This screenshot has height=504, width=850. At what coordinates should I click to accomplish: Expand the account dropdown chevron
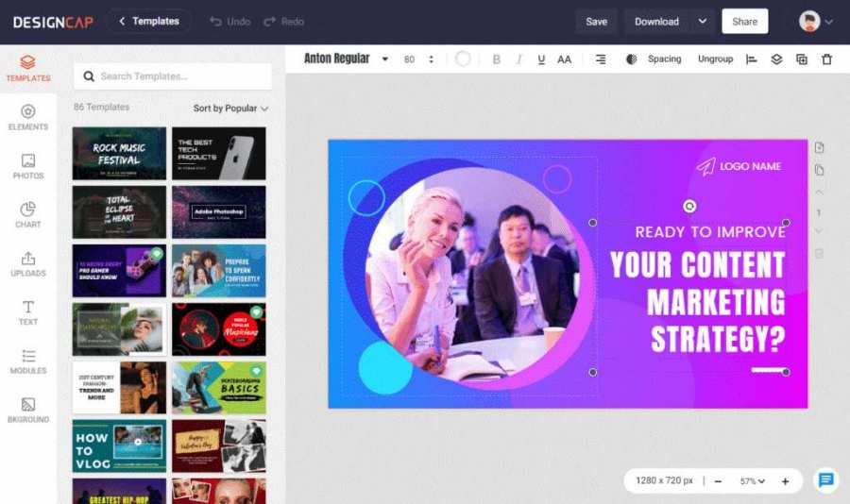pyautogui.click(x=829, y=23)
